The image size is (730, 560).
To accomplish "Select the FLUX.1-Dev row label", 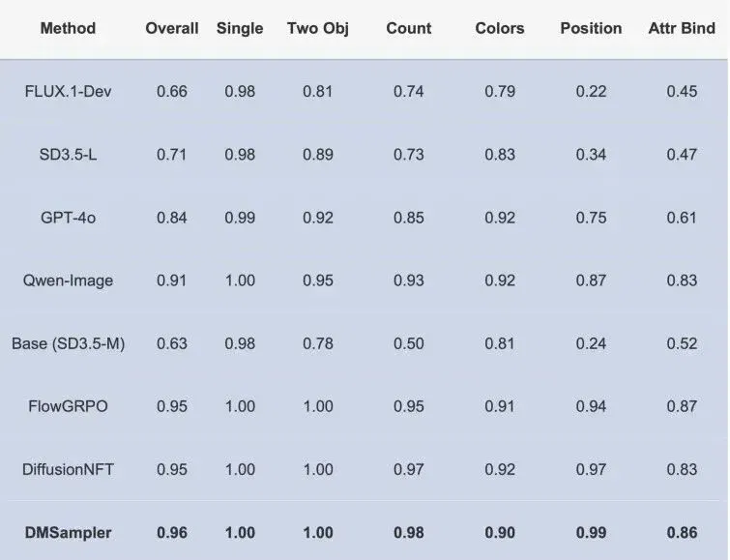I will coord(68,91).
